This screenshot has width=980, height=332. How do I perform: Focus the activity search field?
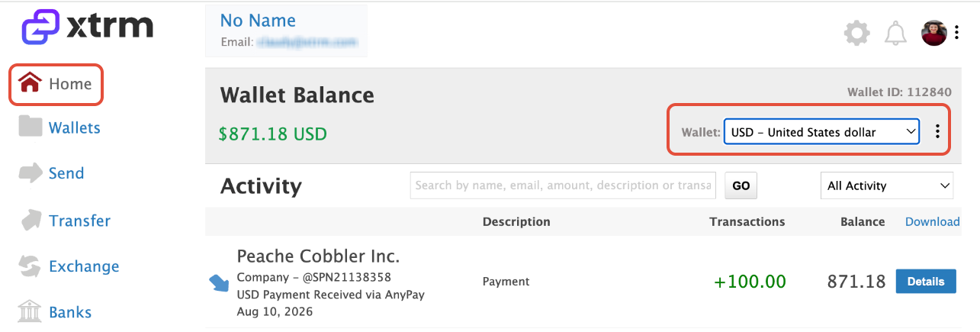pyautogui.click(x=563, y=185)
